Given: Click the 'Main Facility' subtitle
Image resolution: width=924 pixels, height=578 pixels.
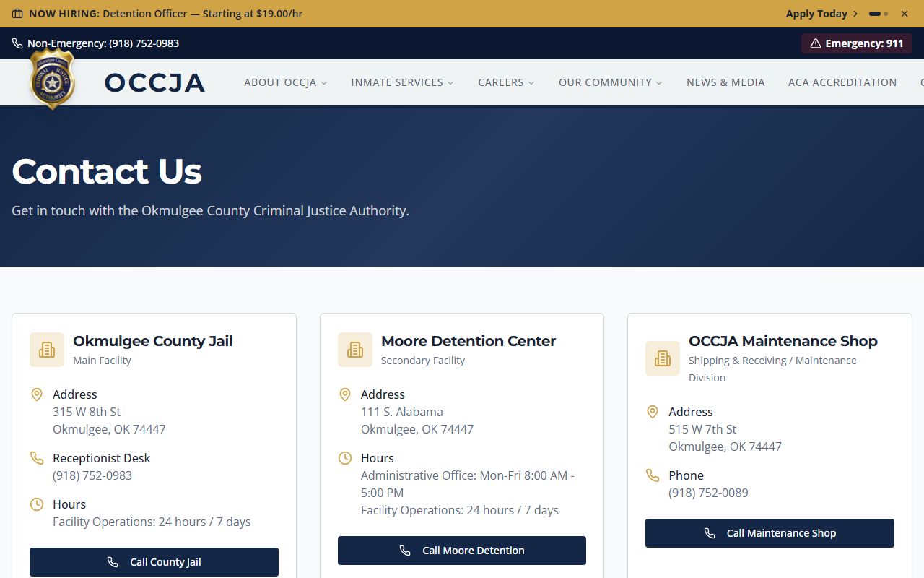Looking at the screenshot, I should (102, 361).
